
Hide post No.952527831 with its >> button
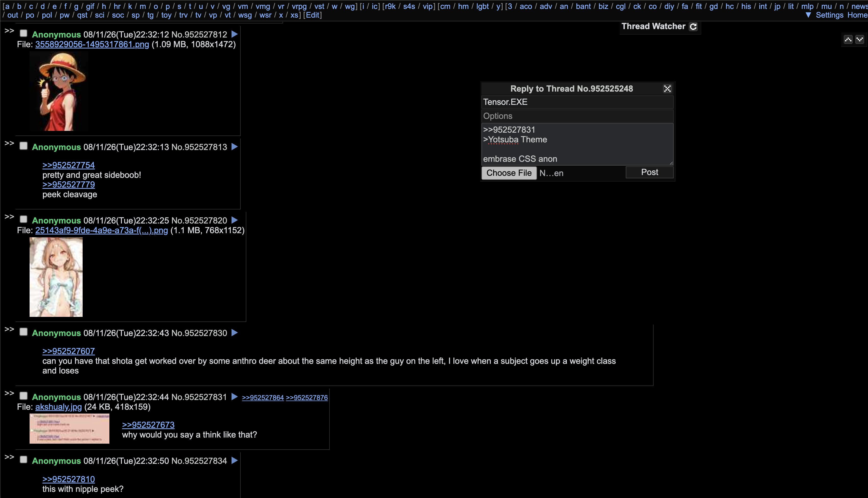pos(9,393)
